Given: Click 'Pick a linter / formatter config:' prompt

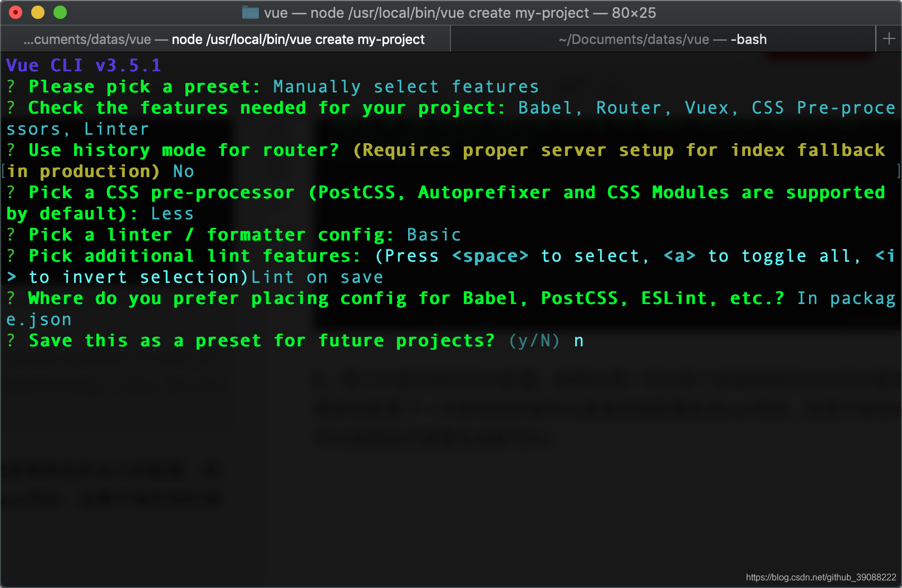Looking at the screenshot, I should pyautogui.click(x=211, y=235).
